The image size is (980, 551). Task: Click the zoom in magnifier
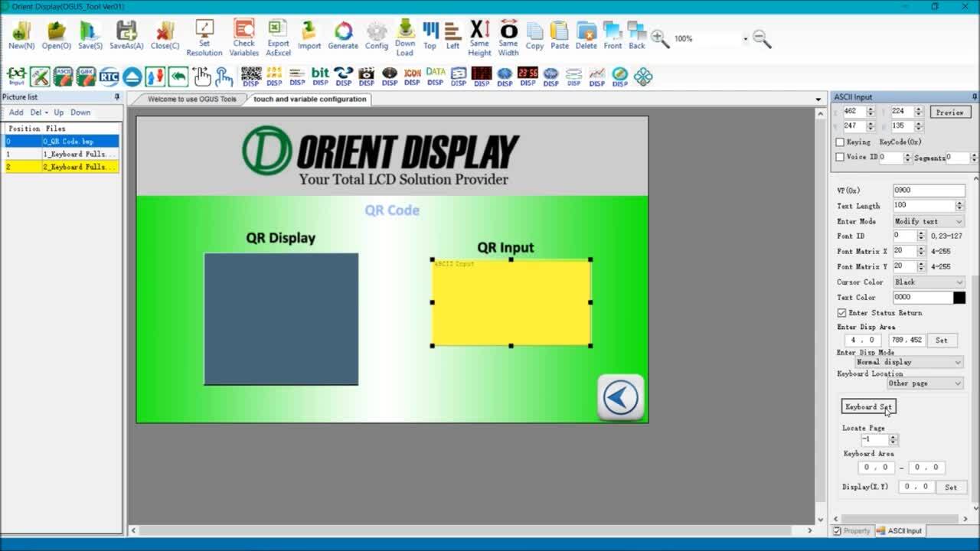660,38
